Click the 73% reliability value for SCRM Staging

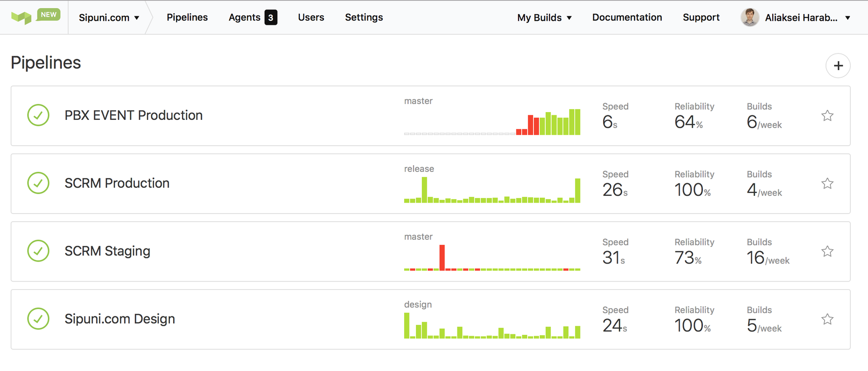click(x=688, y=258)
